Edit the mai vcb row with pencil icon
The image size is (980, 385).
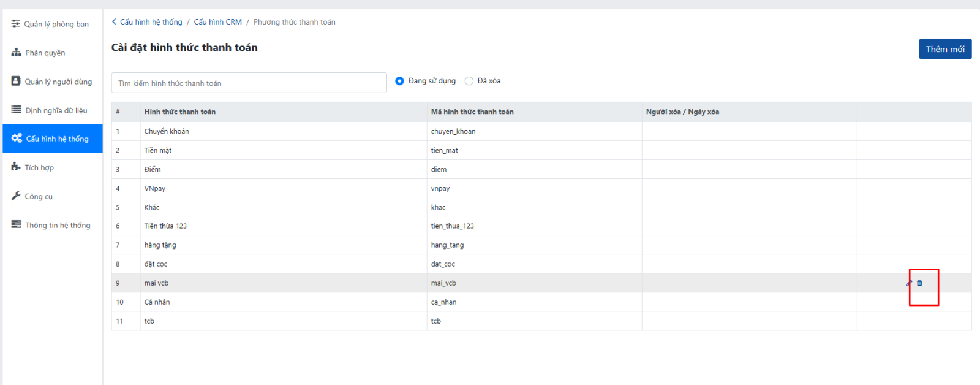pos(909,283)
